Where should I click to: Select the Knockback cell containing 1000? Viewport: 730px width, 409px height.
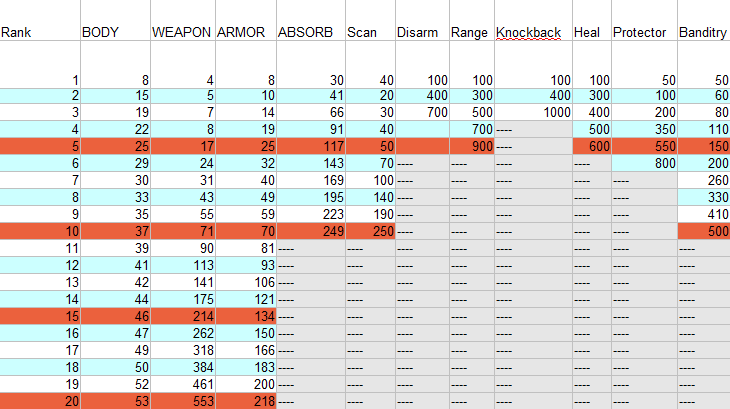coord(533,112)
